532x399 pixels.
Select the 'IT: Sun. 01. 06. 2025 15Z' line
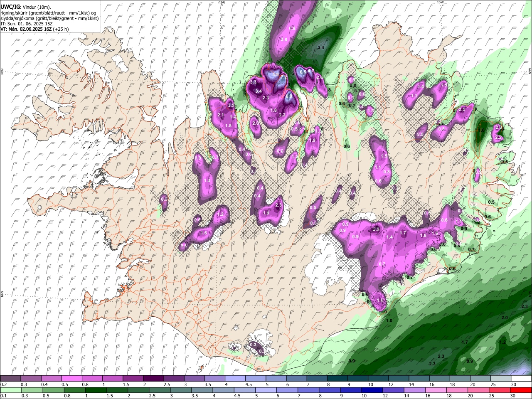pyautogui.click(x=27, y=24)
